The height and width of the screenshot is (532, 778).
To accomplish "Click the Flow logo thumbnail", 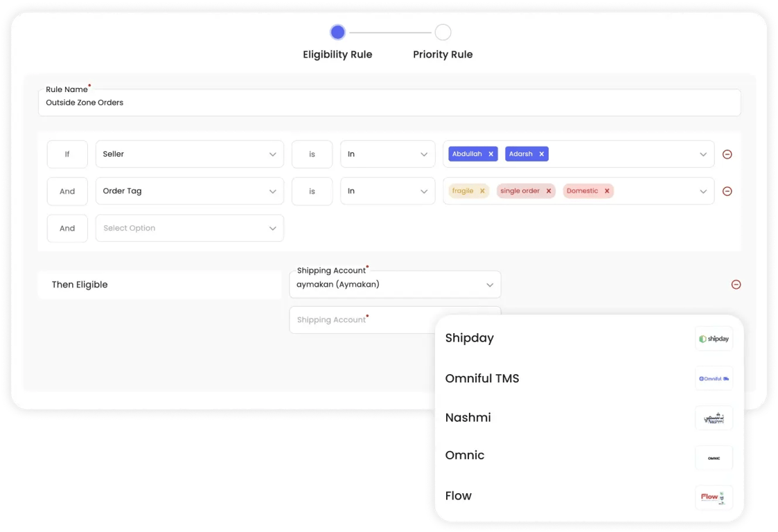I will click(x=713, y=497).
